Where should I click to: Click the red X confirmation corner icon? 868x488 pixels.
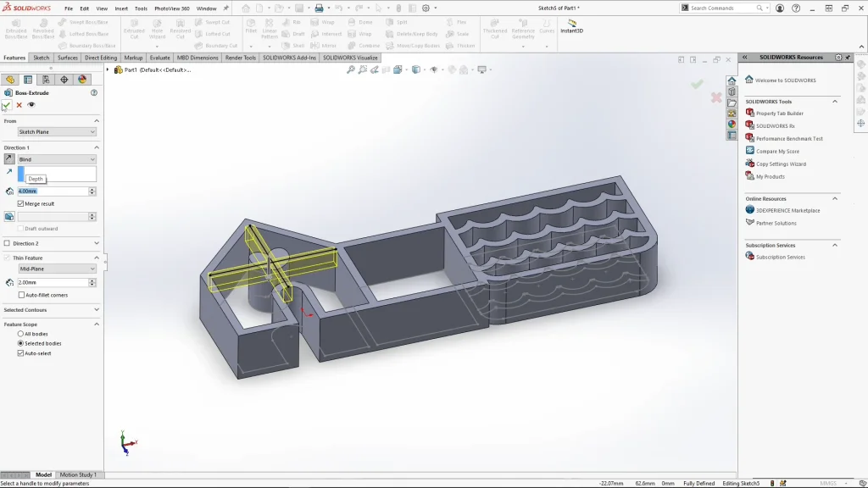coord(716,98)
